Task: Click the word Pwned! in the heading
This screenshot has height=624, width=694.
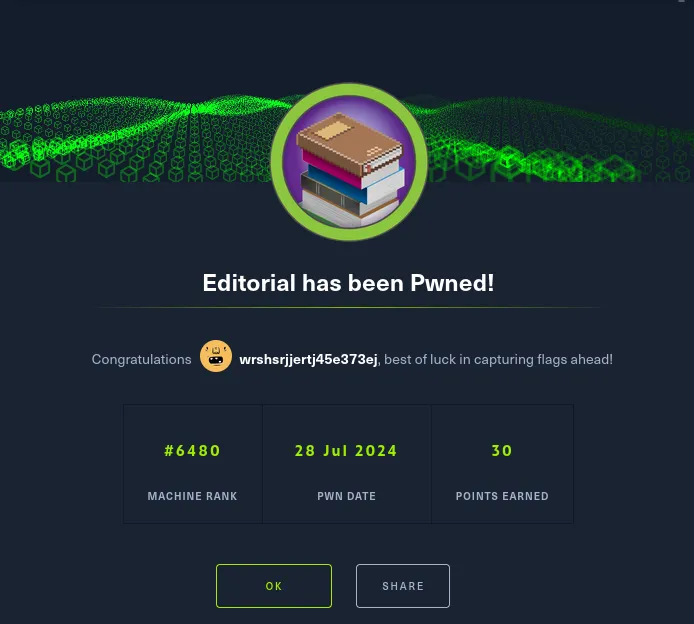Action: (x=452, y=283)
